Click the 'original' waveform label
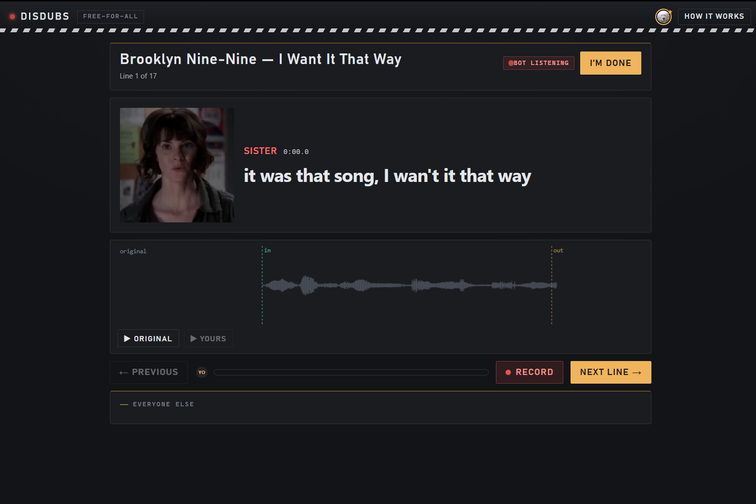Image resolution: width=756 pixels, height=504 pixels. tap(133, 251)
